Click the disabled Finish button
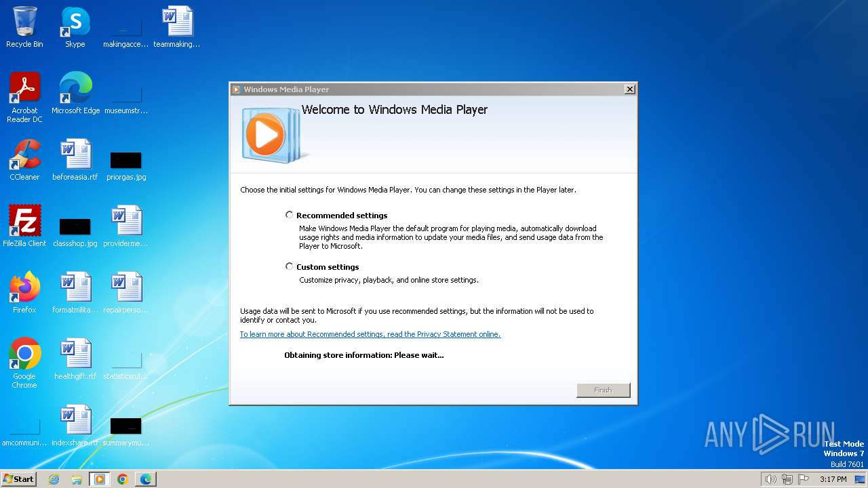This screenshot has width=868, height=488. point(603,390)
